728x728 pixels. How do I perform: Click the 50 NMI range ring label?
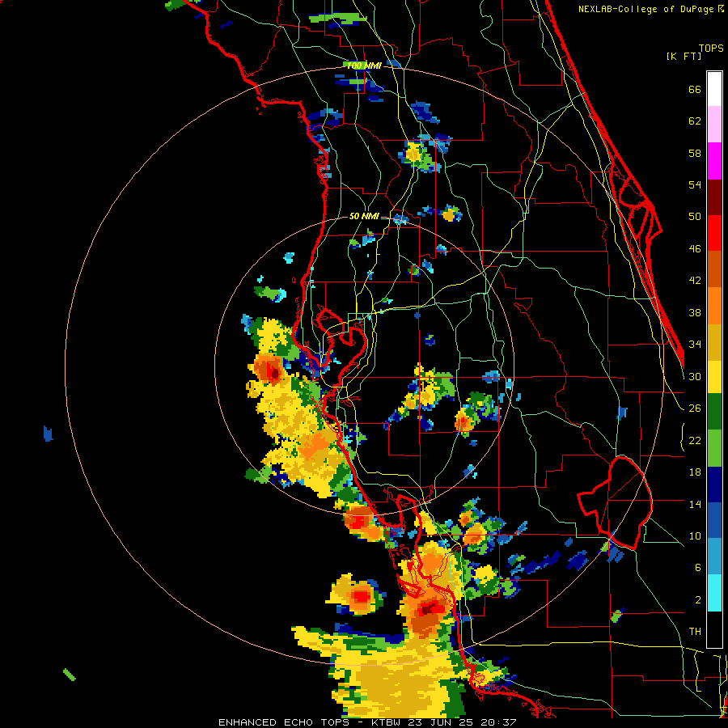point(364,216)
